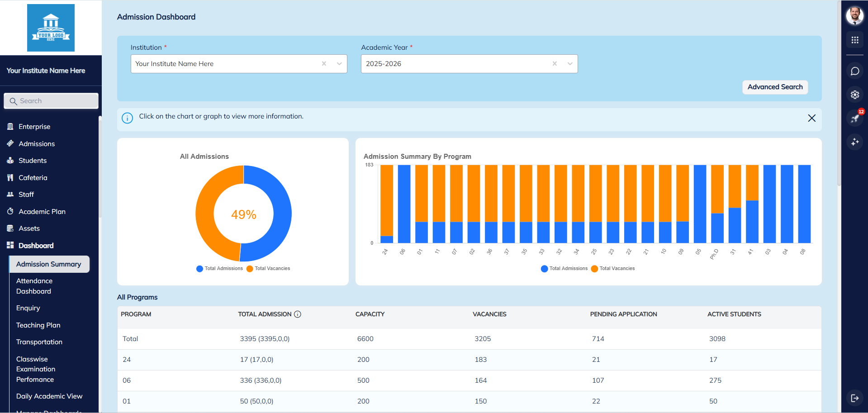Open Total Admission column info tooltip
868x413 pixels.
(298, 314)
